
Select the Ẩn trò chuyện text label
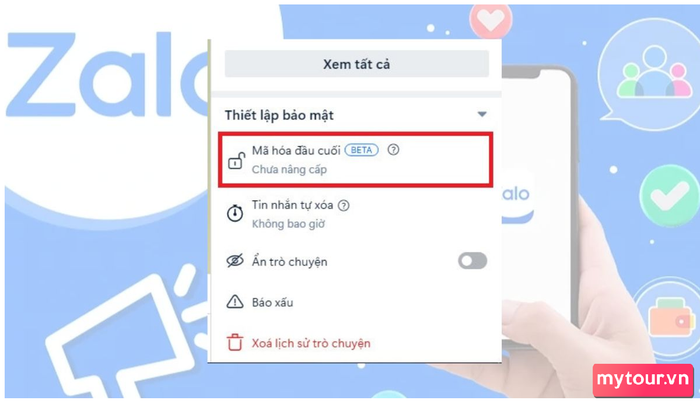289,262
